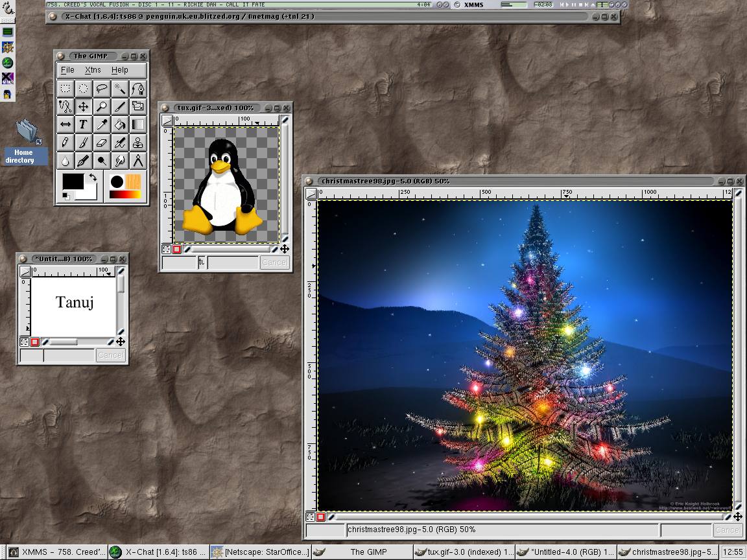The height and width of the screenshot is (560, 747).
Task: Toggle quick mask off in christmastree98 window
Action: click(311, 517)
